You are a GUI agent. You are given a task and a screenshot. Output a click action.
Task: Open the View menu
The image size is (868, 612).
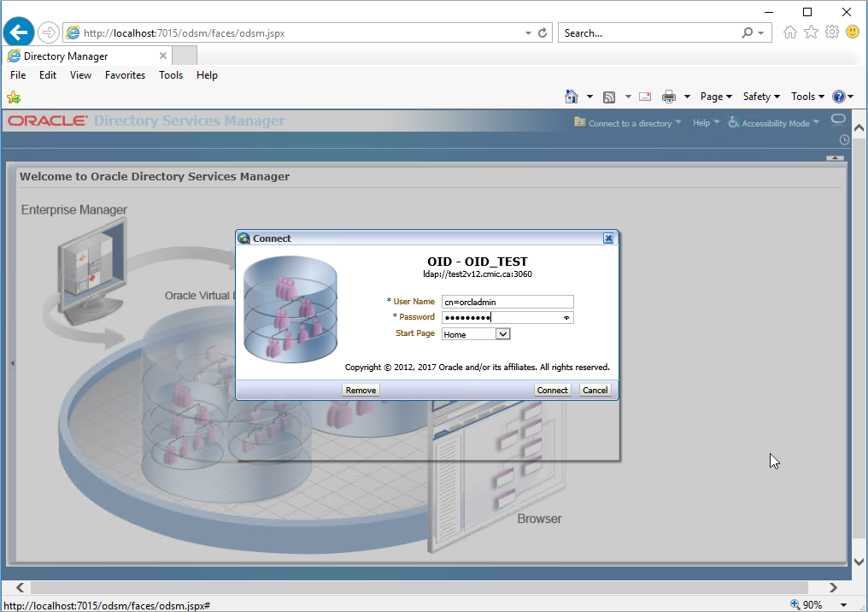click(80, 74)
